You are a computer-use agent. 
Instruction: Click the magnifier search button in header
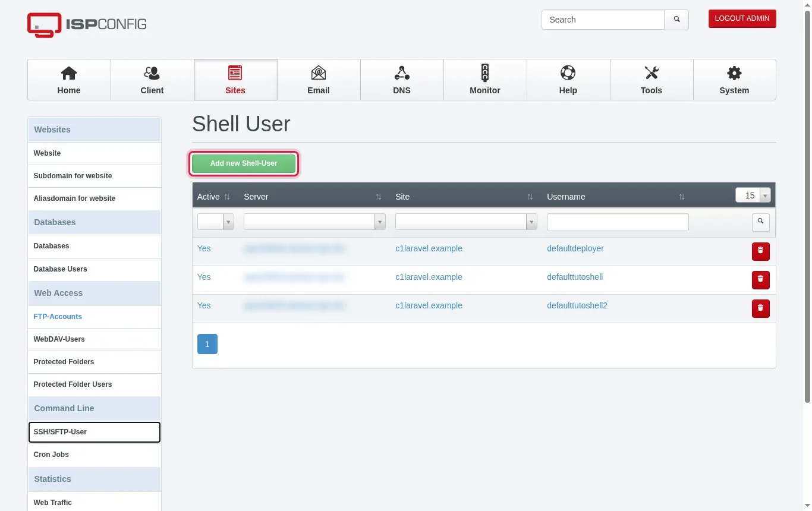pyautogui.click(x=676, y=20)
